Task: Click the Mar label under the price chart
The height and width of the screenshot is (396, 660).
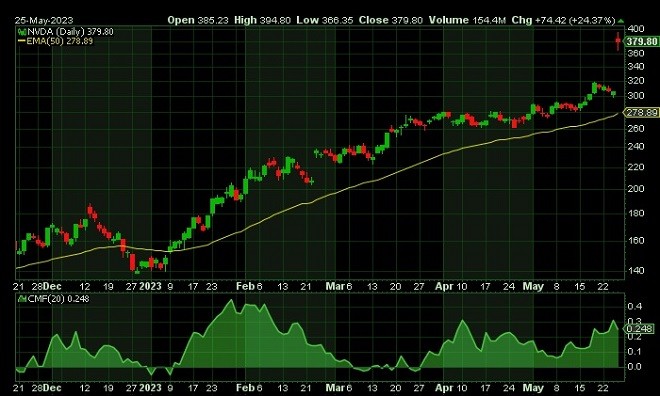Action: 335,287
